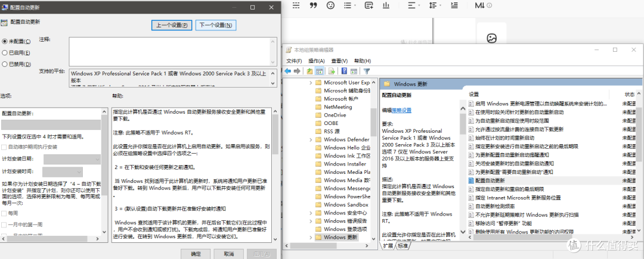Click the 确定 button

196,254
